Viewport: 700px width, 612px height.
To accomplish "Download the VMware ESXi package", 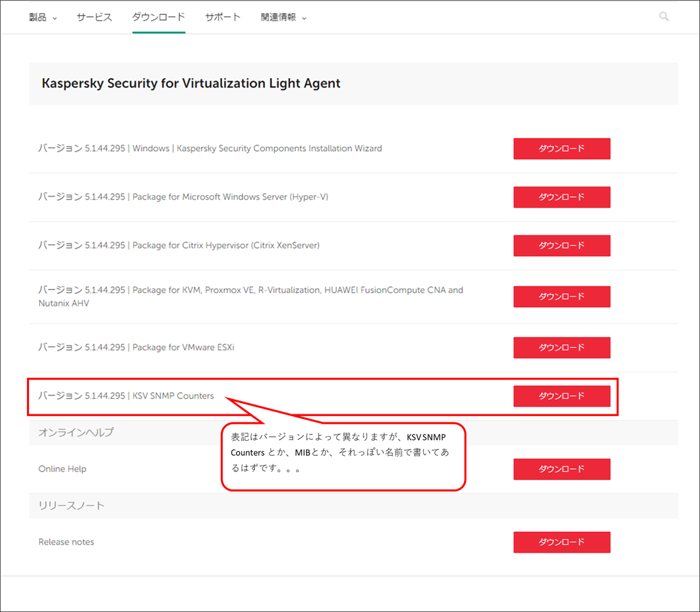I will coord(562,348).
